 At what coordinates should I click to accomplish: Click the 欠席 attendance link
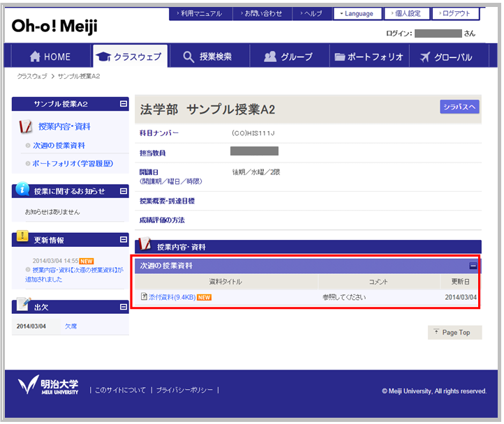[x=71, y=326]
